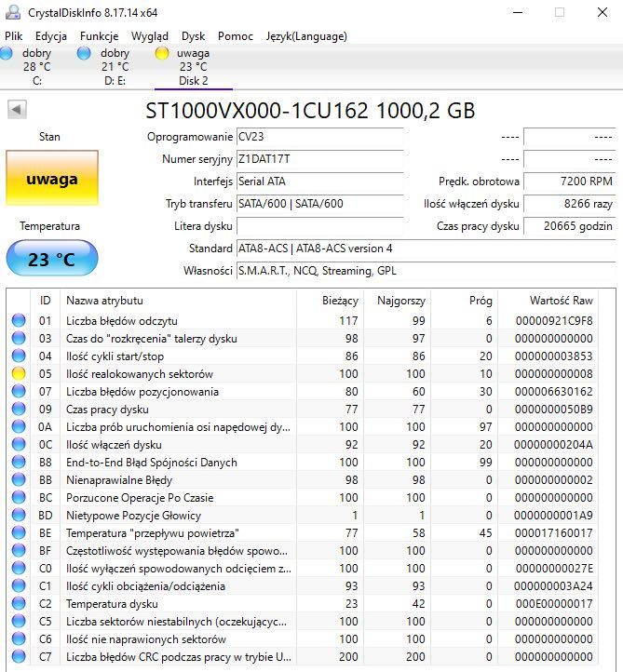Click blue status dot for attribute 01
This screenshot has height=672, width=623.
pyautogui.click(x=19, y=320)
